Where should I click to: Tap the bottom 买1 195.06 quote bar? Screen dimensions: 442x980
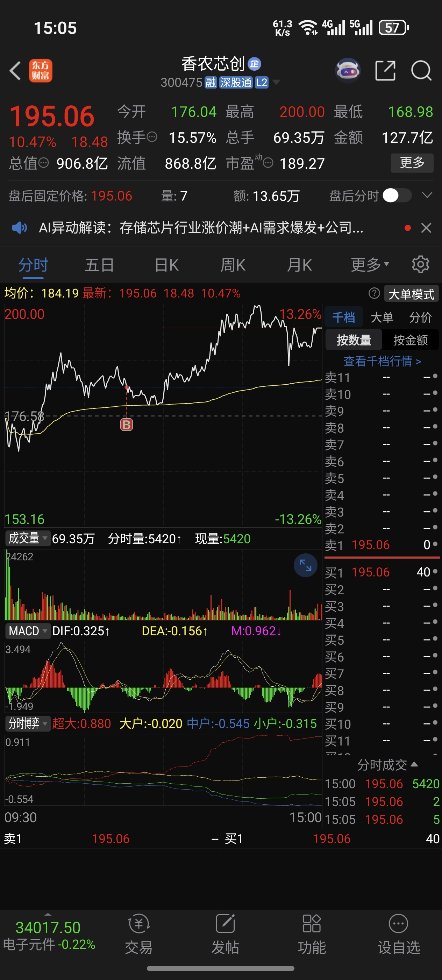[331, 839]
